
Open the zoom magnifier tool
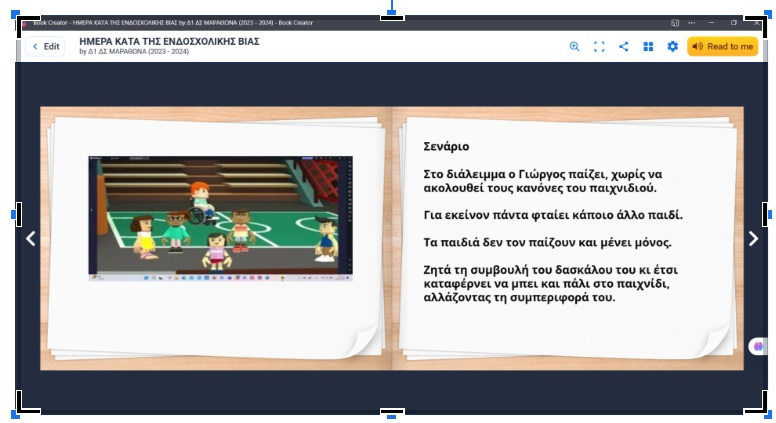pos(574,46)
